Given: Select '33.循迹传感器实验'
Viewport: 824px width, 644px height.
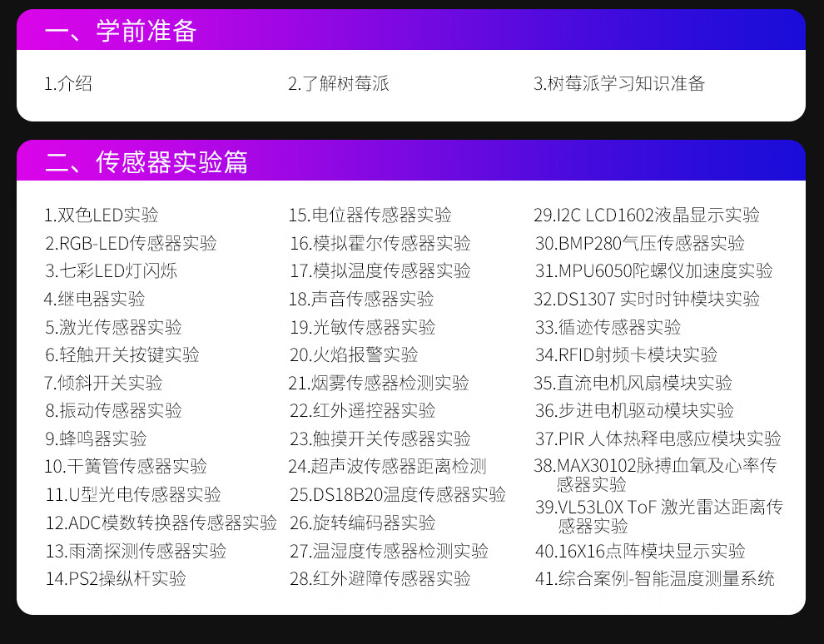Looking at the screenshot, I should [608, 327].
